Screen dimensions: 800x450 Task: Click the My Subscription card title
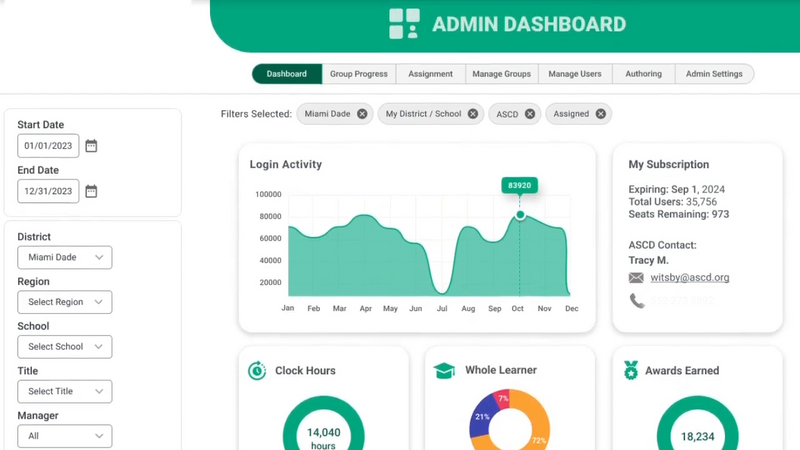click(x=668, y=164)
